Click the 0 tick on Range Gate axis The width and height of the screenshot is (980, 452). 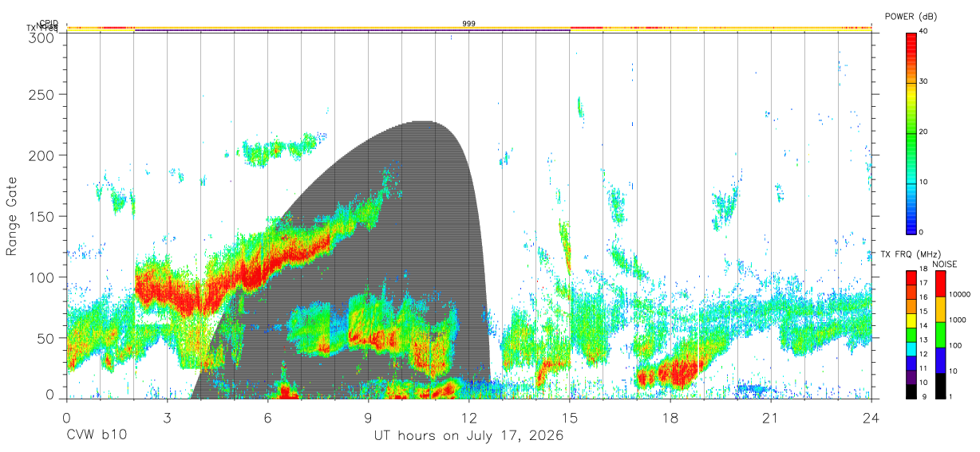pos(50,394)
